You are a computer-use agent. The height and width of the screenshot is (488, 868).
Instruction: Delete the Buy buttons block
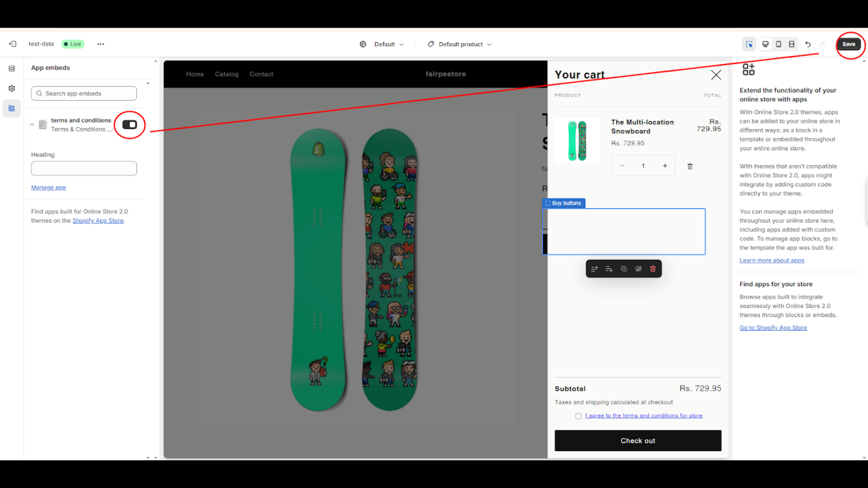(653, 268)
